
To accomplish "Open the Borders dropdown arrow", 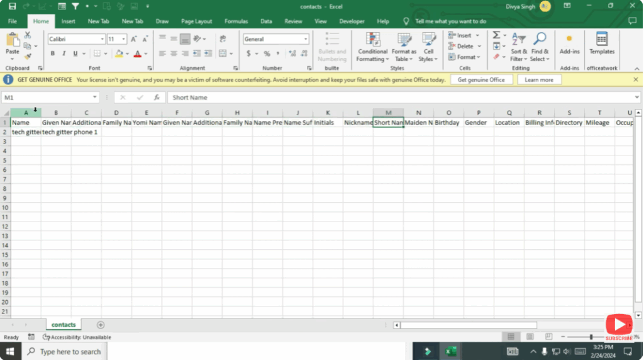I will pyautogui.click(x=106, y=53).
